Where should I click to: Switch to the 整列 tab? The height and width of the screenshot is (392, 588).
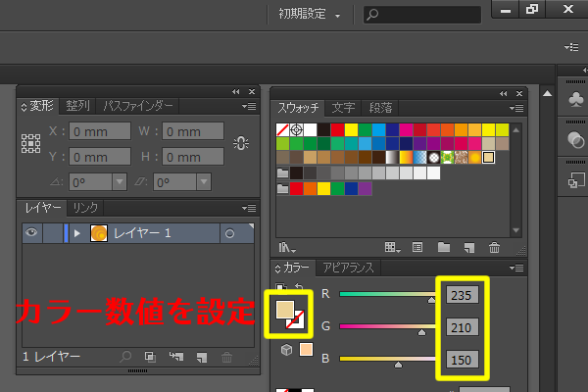pos(77,106)
